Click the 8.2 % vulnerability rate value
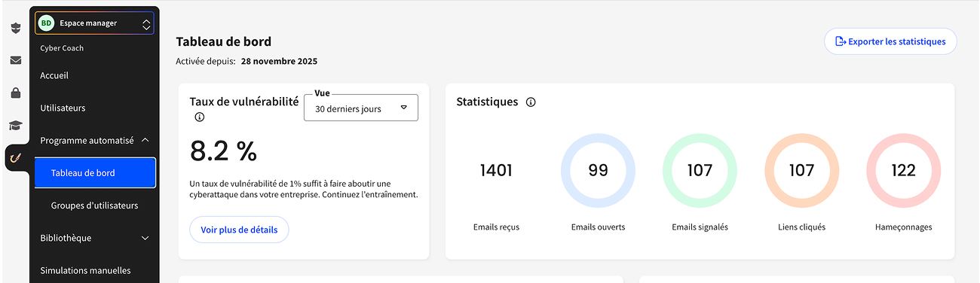Screen dimensions: 980x283 [223, 151]
